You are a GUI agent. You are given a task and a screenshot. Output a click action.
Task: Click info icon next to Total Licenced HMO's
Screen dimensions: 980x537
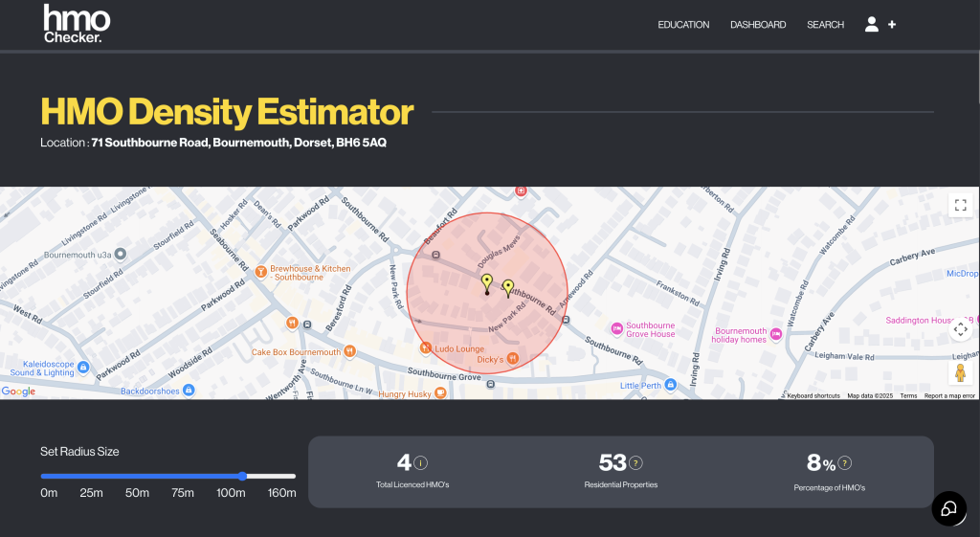pyautogui.click(x=421, y=463)
